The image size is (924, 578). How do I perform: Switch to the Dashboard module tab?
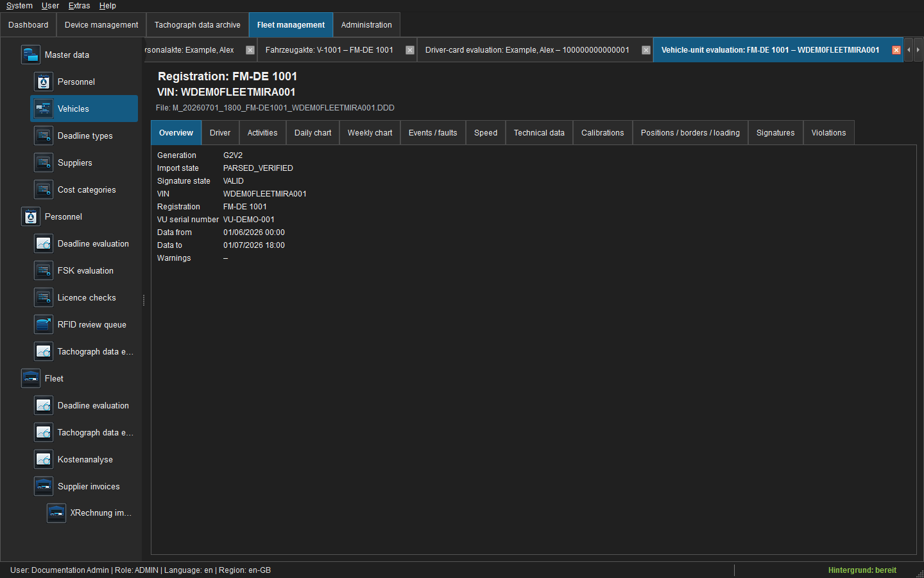tap(28, 25)
